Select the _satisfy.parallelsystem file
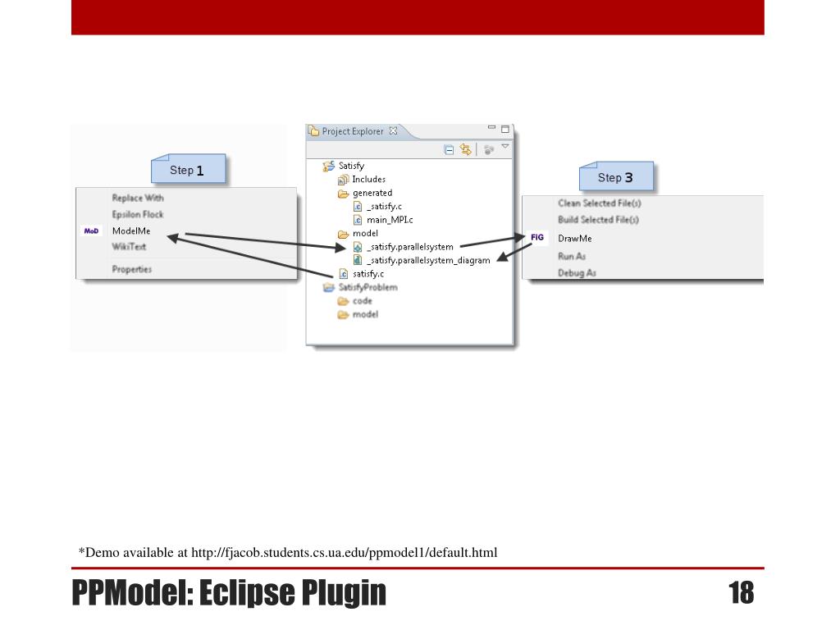Image resolution: width=840 pixels, height=630 pixels. pyautogui.click(x=410, y=247)
